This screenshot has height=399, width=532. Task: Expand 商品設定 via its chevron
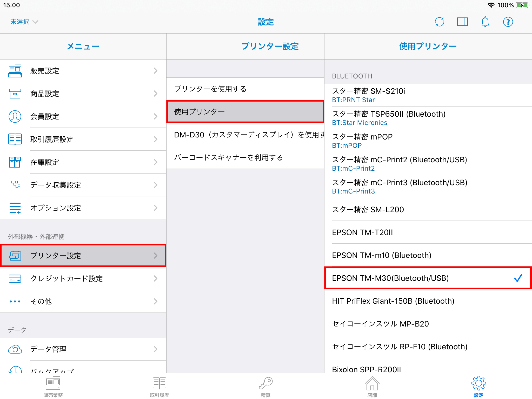pyautogui.click(x=155, y=94)
